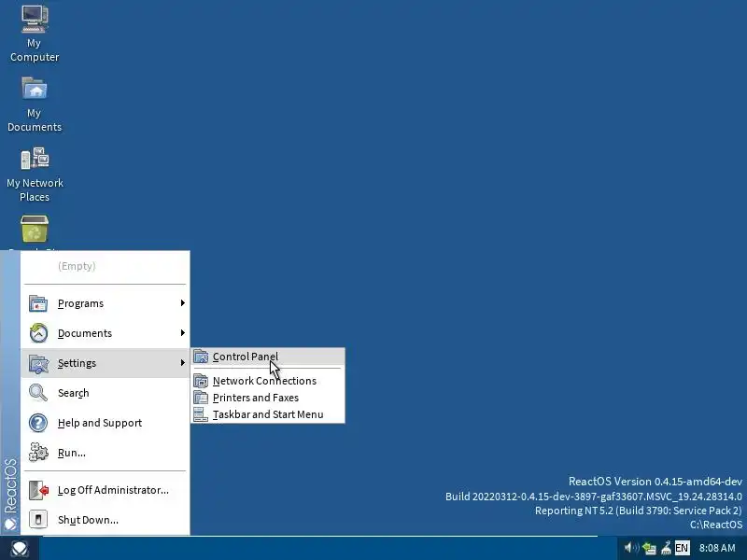Select the My Network Places desktop icon
The width and height of the screenshot is (747, 560).
(35, 175)
